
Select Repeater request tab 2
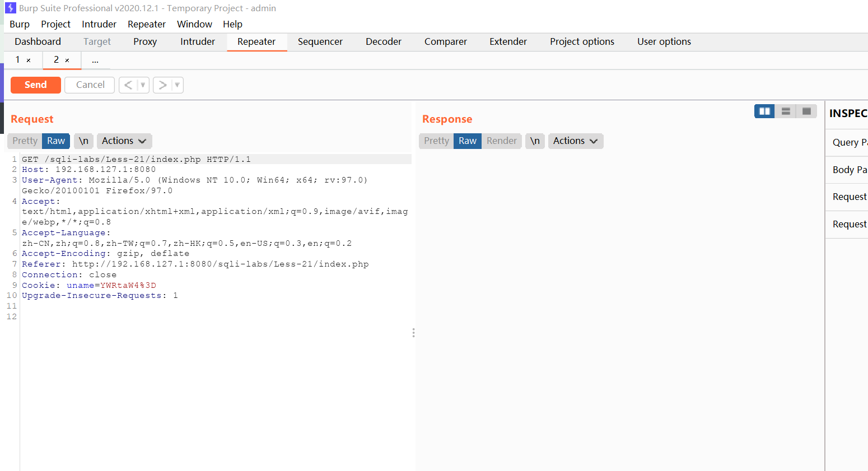click(56, 59)
